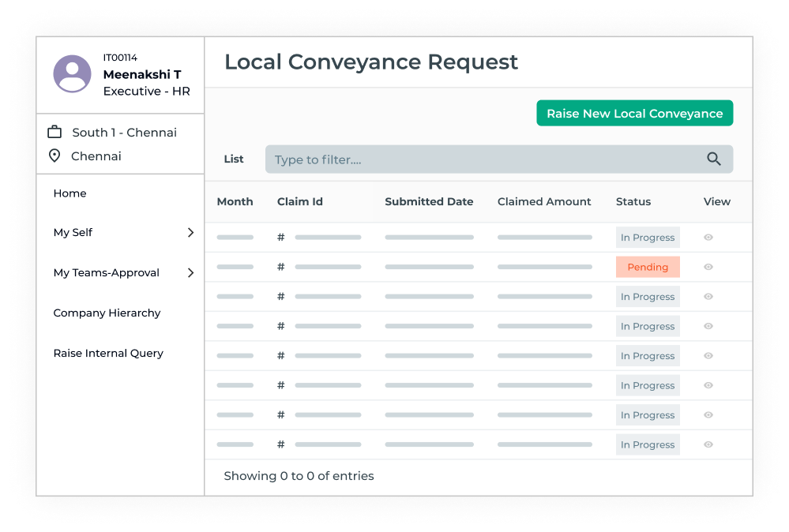Click the eye view icon in last row

[x=708, y=444]
